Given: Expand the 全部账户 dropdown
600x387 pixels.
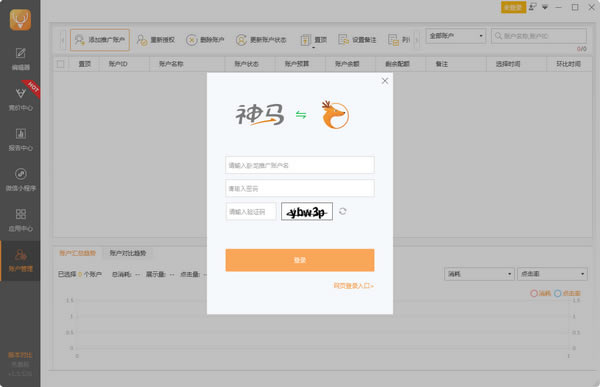Looking at the screenshot, I should tap(456, 36).
